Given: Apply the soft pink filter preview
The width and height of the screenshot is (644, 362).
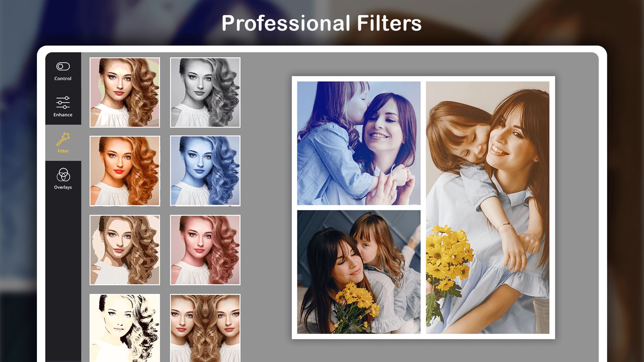Looking at the screenshot, I should tap(205, 249).
